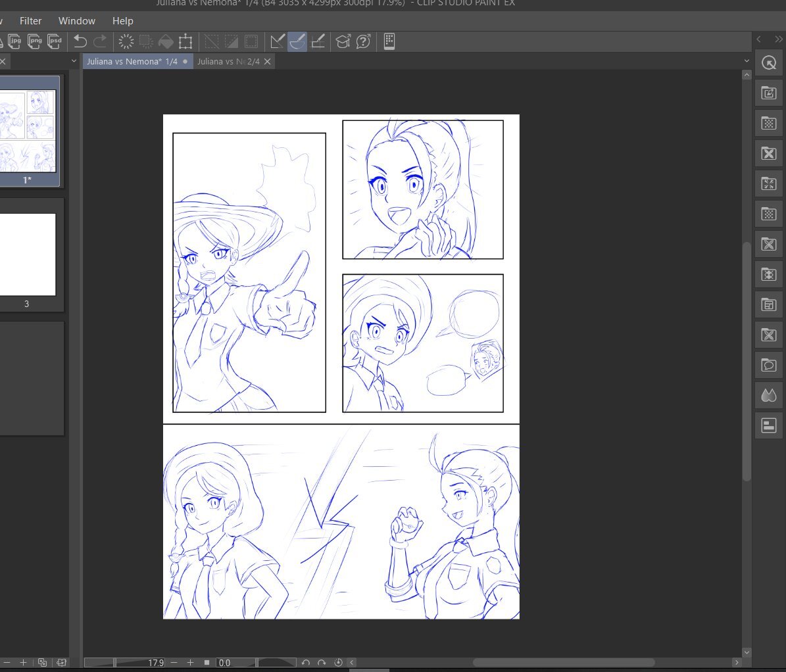Screen dimensions: 786x672
Task: Open the last icon in right dock
Action: [769, 425]
